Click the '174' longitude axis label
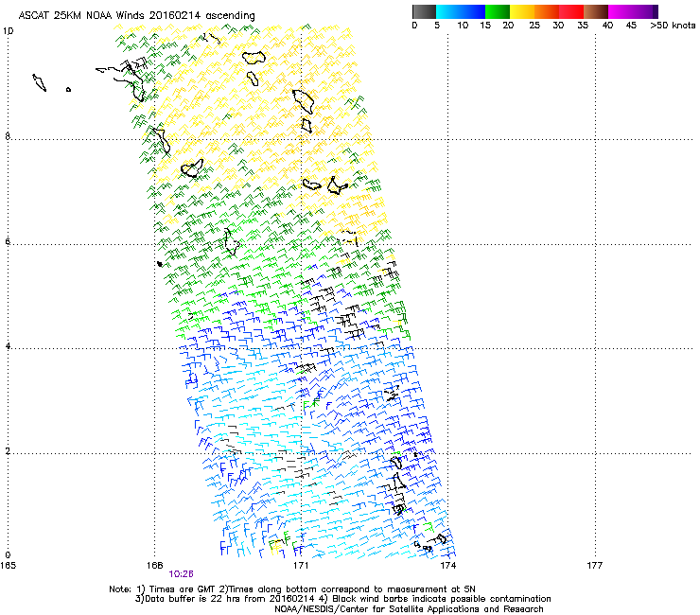Viewport: 700px width, 615px height. (447, 566)
